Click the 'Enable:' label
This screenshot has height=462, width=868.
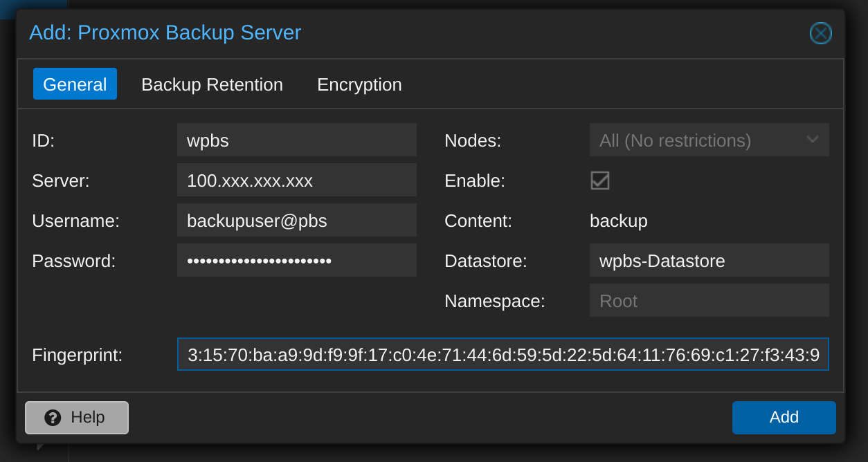[x=475, y=181]
